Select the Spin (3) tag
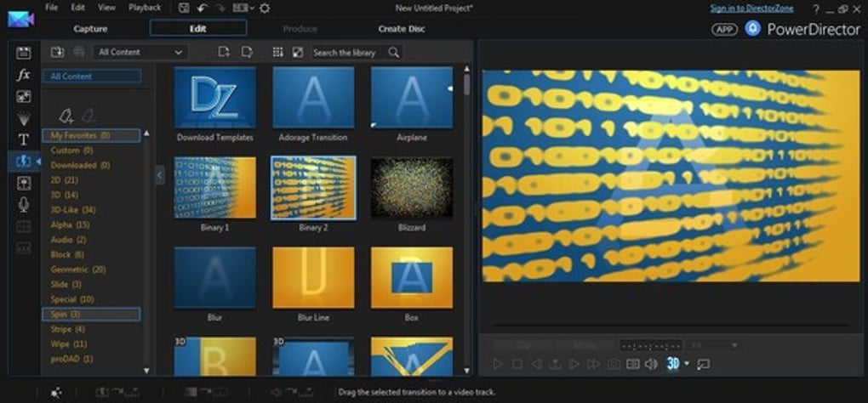 tap(91, 314)
